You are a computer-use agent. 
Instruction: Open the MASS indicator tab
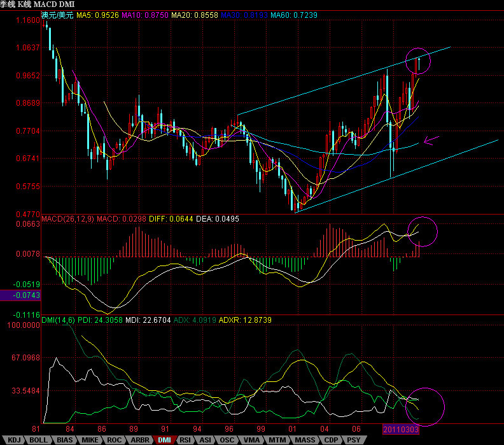point(305,440)
